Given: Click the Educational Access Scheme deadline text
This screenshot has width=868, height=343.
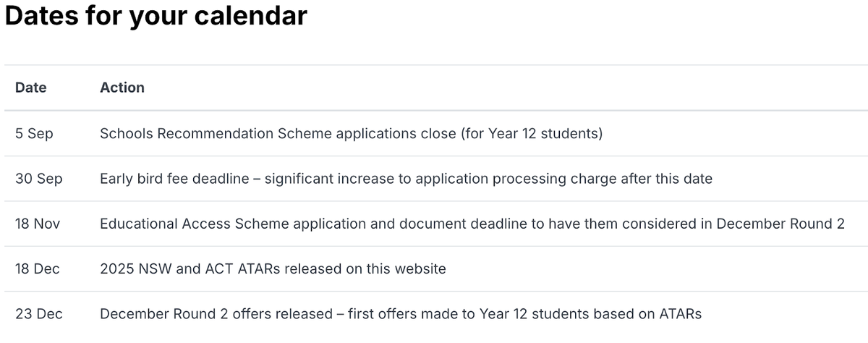Looking at the screenshot, I should tap(472, 224).
